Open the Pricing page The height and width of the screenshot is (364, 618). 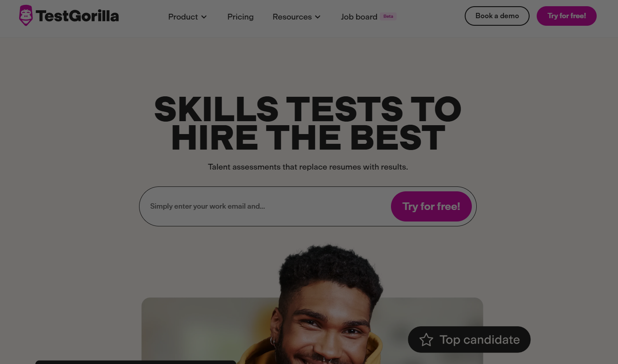point(240,17)
